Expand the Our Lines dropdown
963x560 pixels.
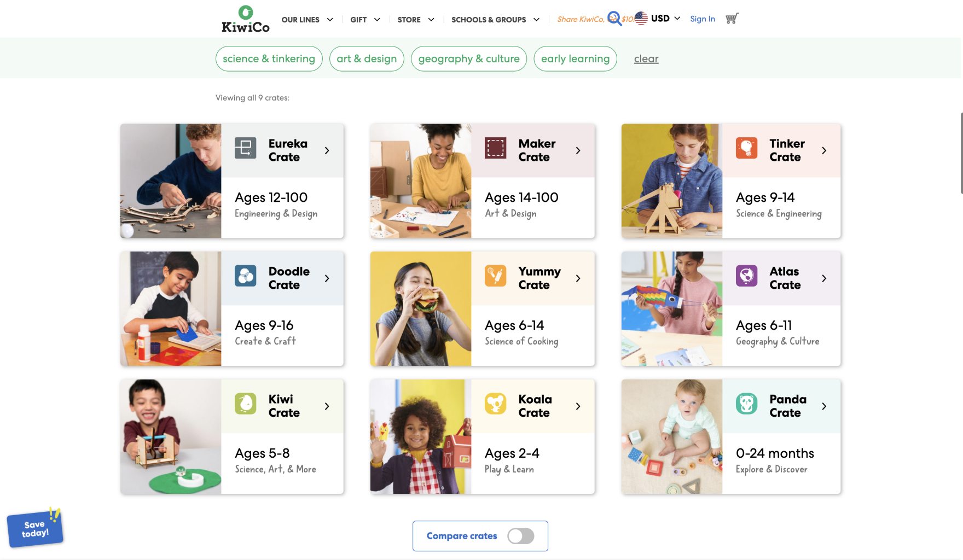pos(307,20)
